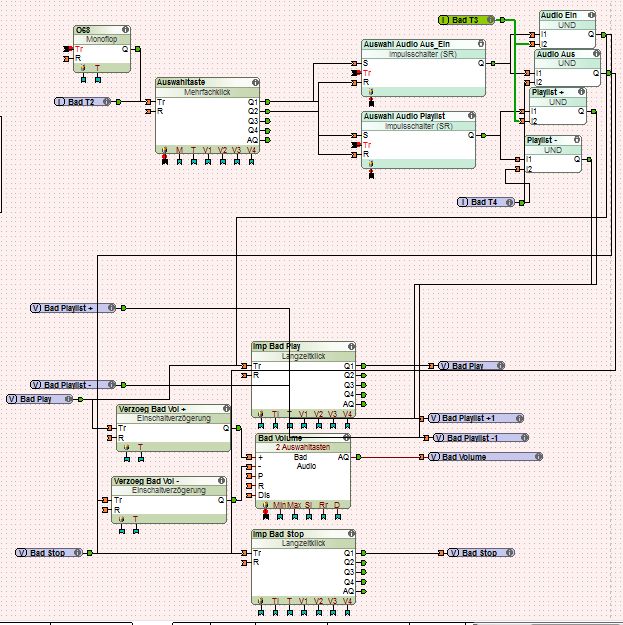Click Tr input connector on Imp Bad Stop
Screen dimensions: 623x625
(244, 553)
